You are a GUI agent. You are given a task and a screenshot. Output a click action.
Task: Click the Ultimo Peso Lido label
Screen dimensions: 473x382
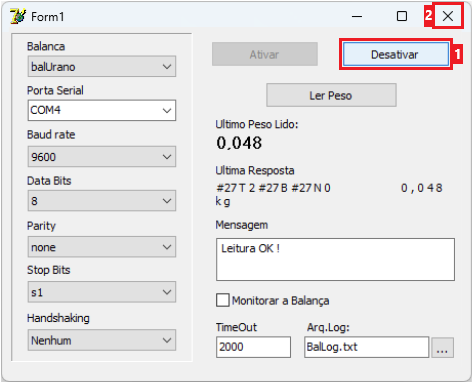[x=257, y=124]
